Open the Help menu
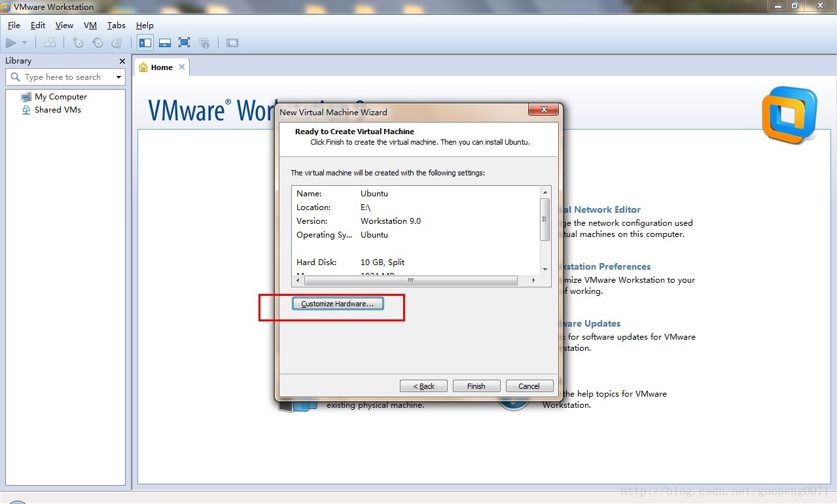Image resolution: width=837 pixels, height=504 pixels. tap(145, 25)
